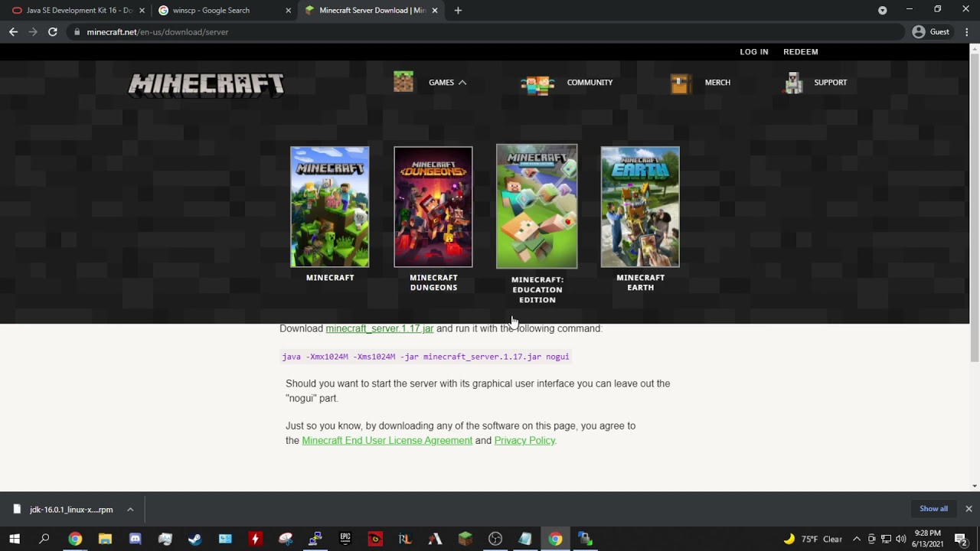
Task: Click Show all downloads button
Action: (933, 509)
